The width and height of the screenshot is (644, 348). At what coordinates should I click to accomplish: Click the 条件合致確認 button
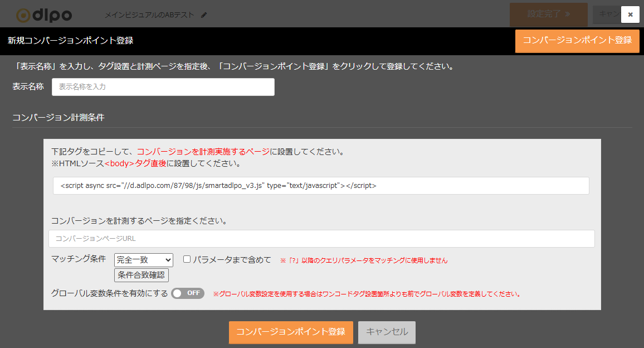[x=142, y=275]
